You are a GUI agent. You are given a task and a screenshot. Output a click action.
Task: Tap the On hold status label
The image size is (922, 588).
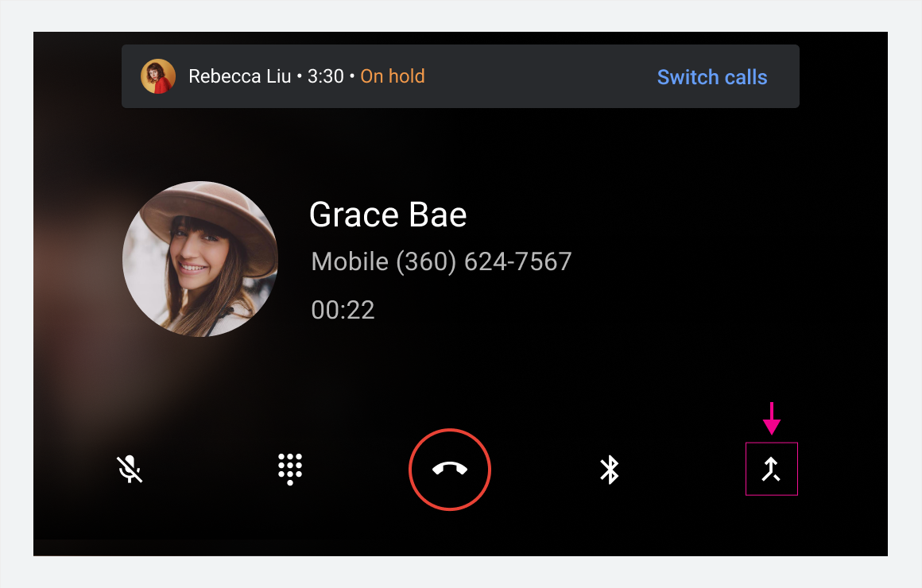pyautogui.click(x=392, y=76)
